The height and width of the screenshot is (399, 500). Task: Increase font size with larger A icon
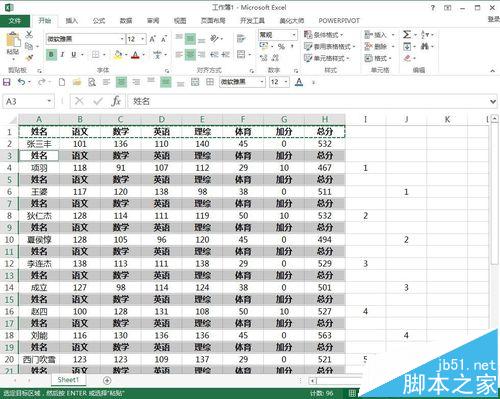(153, 39)
